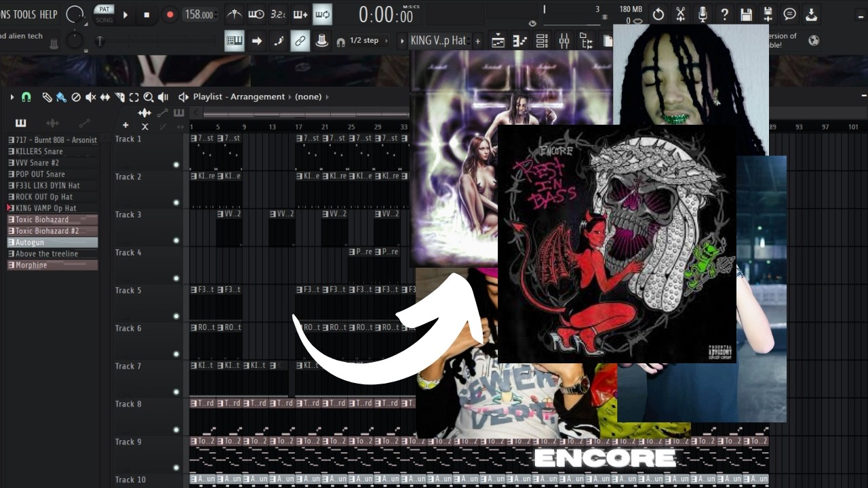
Task: Enable step editing mode icon
Action: (x=278, y=41)
